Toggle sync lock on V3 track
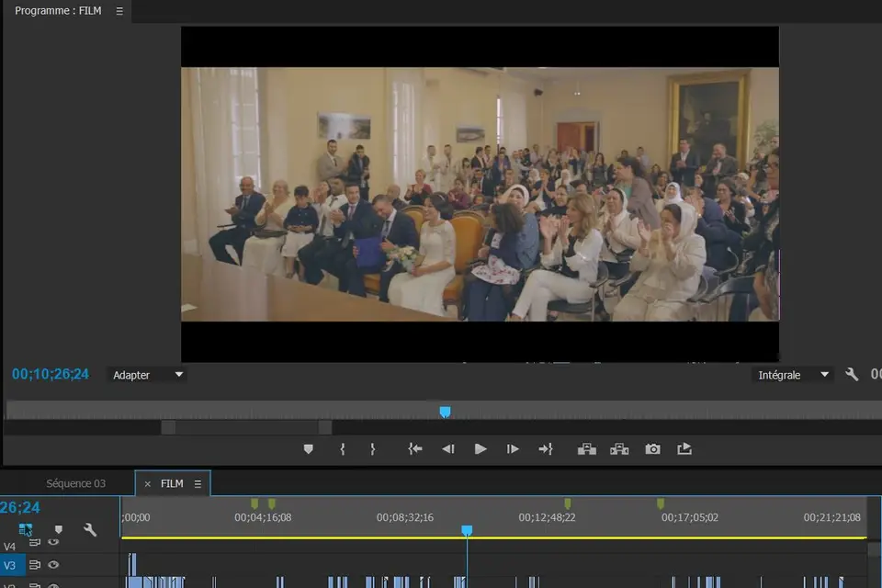This screenshot has height=588, width=882. pos(35,565)
